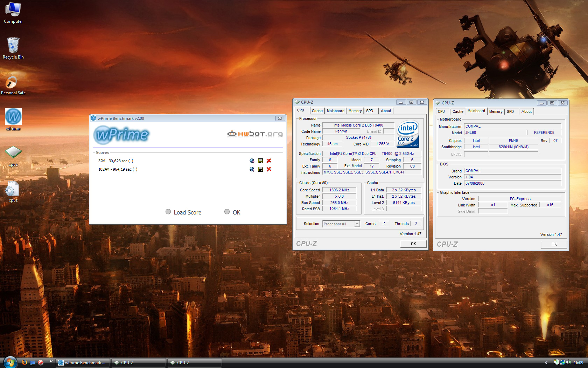
Task: Switch to CPU tab in right CPU-Z
Action: click(x=441, y=111)
